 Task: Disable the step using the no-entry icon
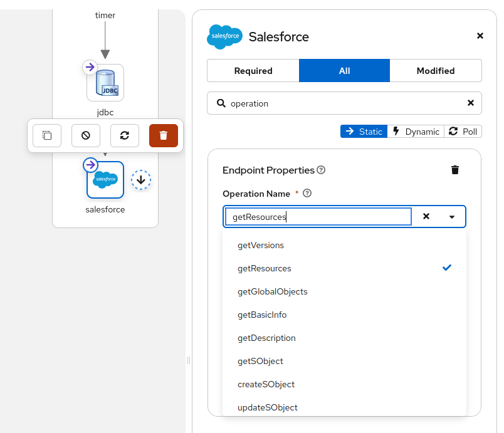click(x=85, y=135)
